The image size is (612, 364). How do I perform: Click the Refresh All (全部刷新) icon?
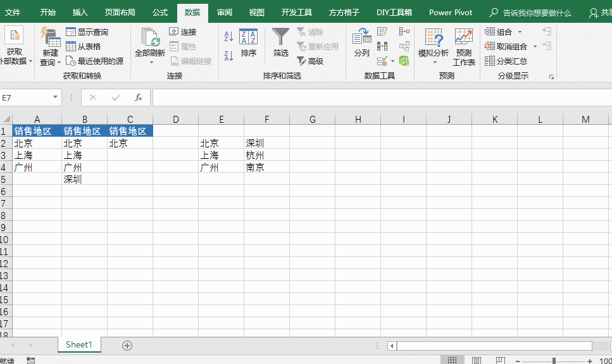pos(150,37)
